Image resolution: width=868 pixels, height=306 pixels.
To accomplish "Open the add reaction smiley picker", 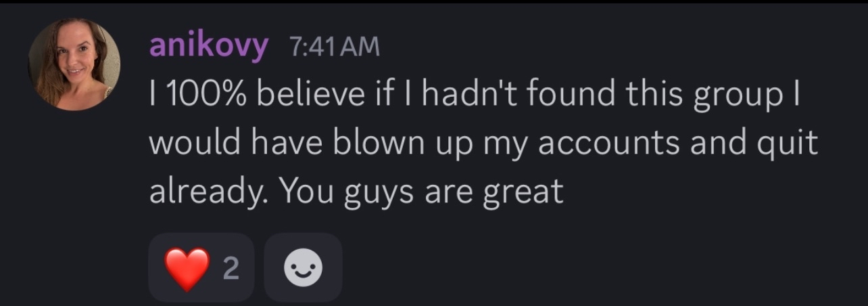I will click(x=303, y=269).
